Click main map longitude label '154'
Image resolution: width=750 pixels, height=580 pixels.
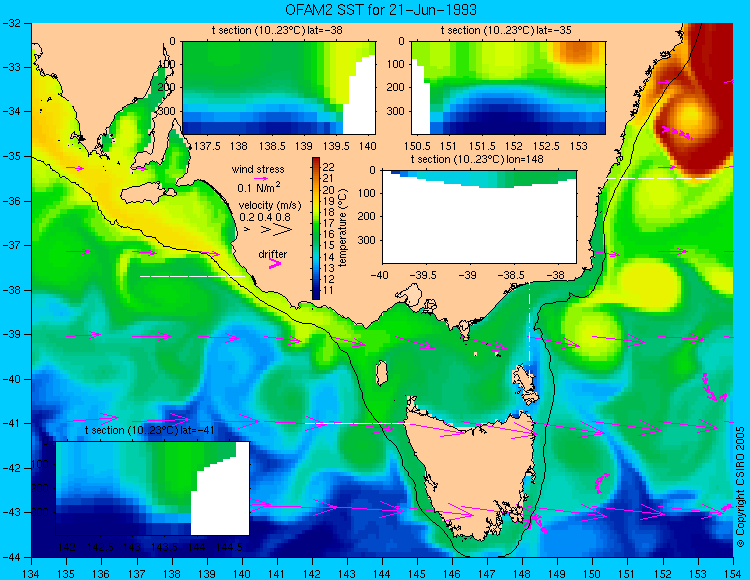[x=732, y=573]
